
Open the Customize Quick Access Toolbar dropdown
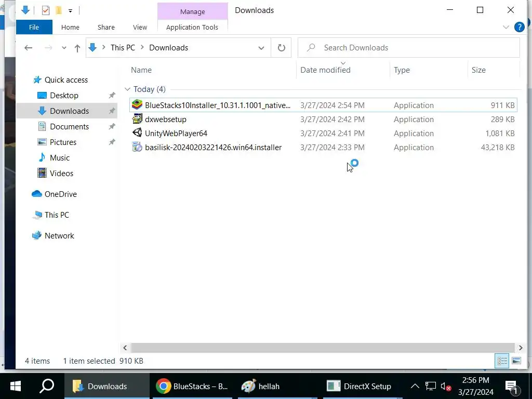(70, 11)
